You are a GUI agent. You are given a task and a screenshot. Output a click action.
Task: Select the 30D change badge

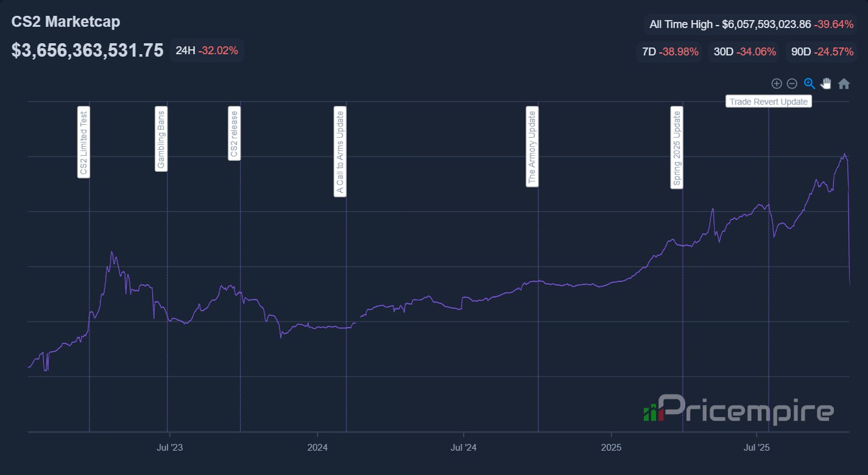744,52
